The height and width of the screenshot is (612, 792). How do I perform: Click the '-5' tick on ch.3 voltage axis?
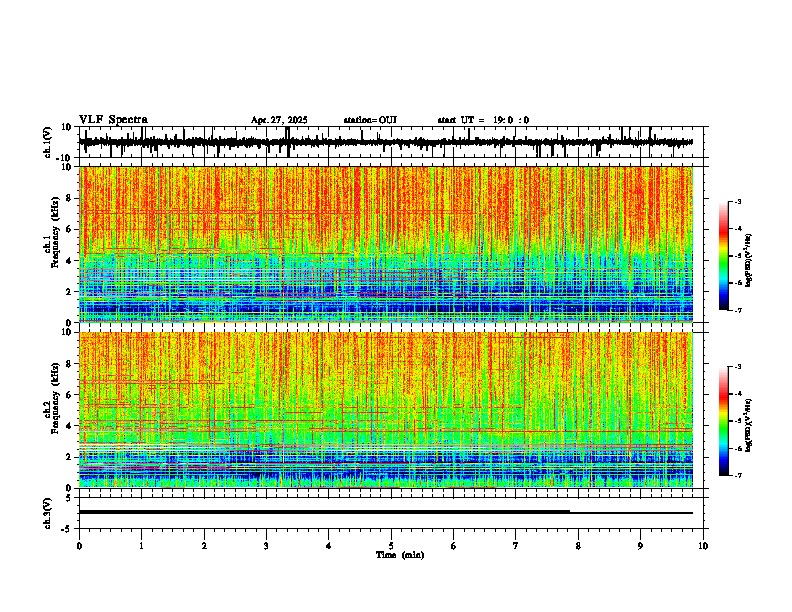(x=67, y=529)
